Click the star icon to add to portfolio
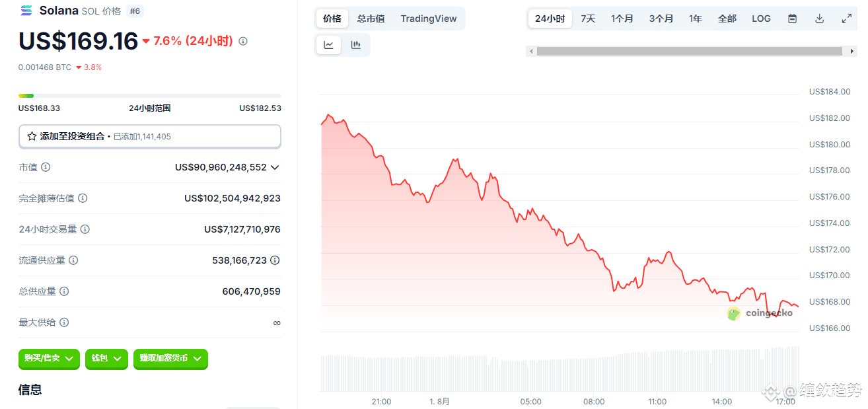This screenshot has width=868, height=409. [x=32, y=136]
